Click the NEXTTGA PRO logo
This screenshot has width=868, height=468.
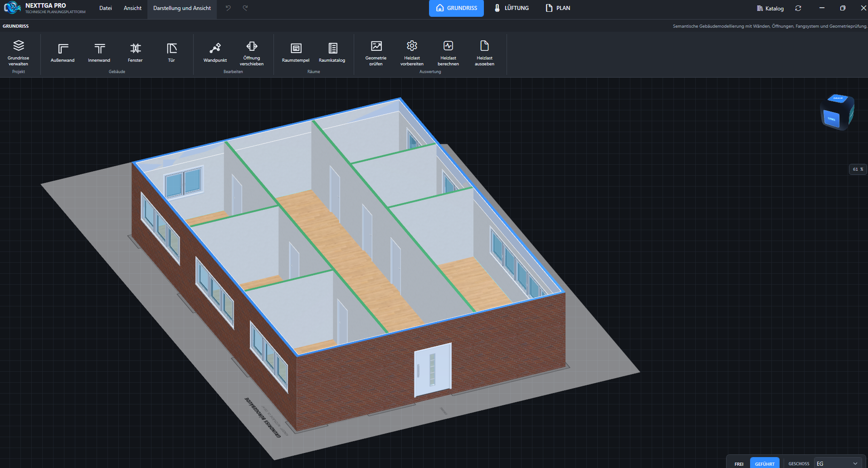(x=13, y=8)
